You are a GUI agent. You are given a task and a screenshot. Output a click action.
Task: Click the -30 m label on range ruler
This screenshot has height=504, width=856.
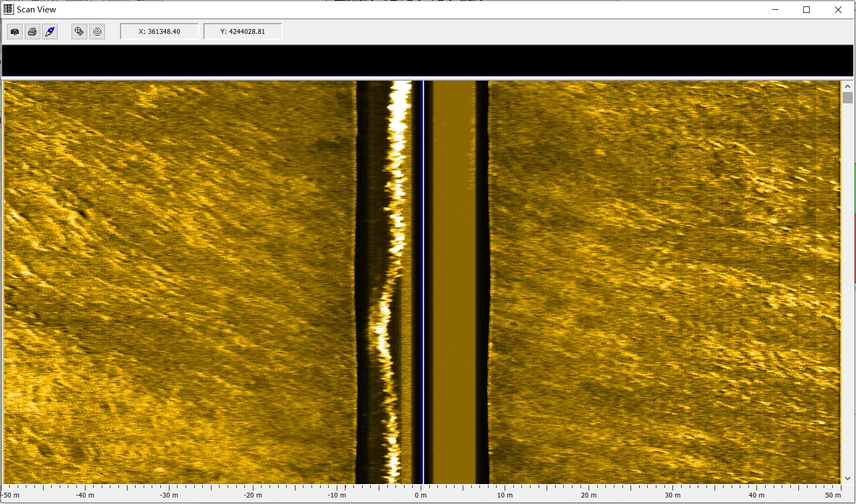tap(169, 495)
